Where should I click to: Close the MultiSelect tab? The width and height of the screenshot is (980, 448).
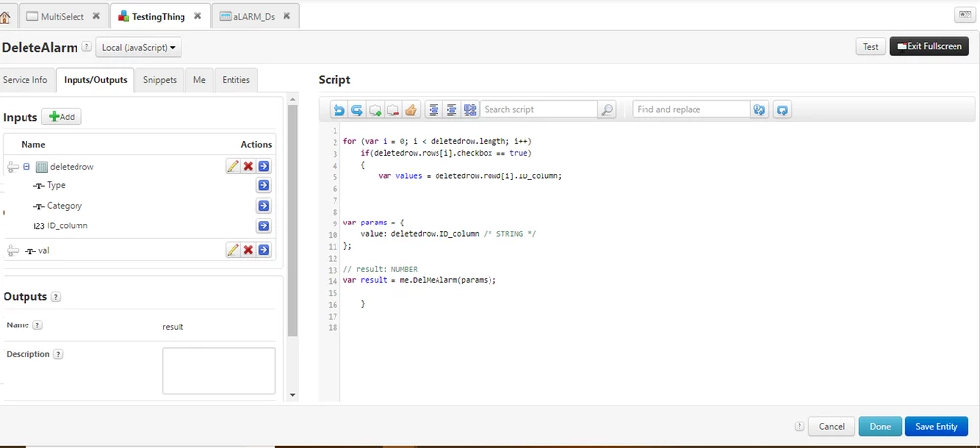96,16
